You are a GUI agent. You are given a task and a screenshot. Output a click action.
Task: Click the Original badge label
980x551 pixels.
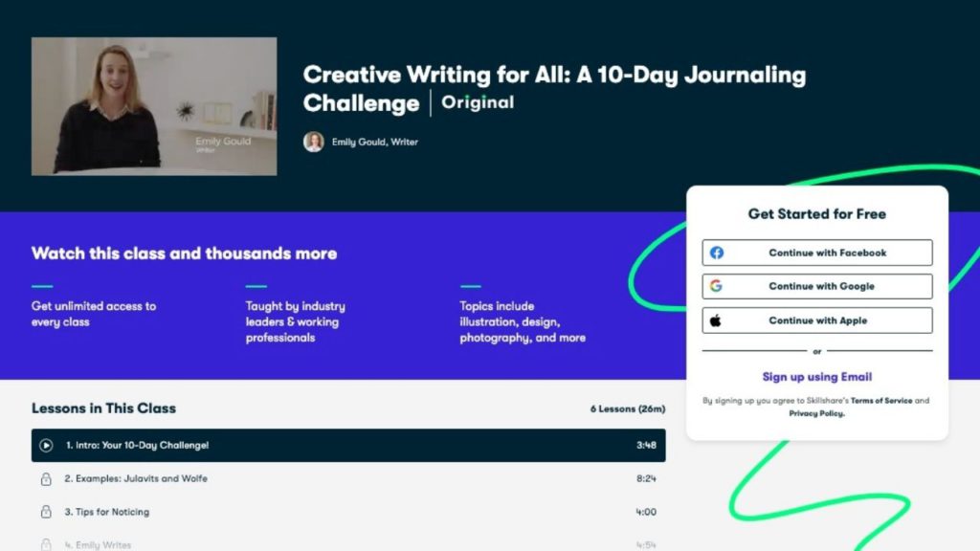pyautogui.click(x=479, y=102)
